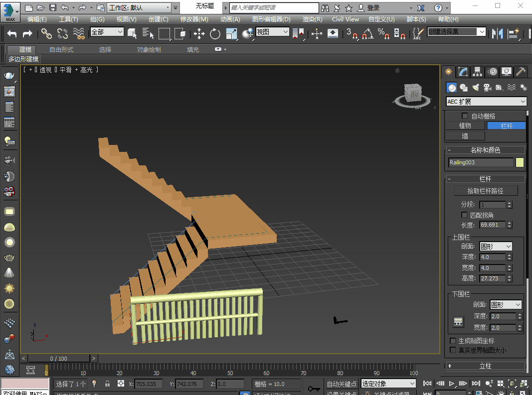Toggle Window/Crossing selection mode

pyautogui.click(x=180, y=33)
